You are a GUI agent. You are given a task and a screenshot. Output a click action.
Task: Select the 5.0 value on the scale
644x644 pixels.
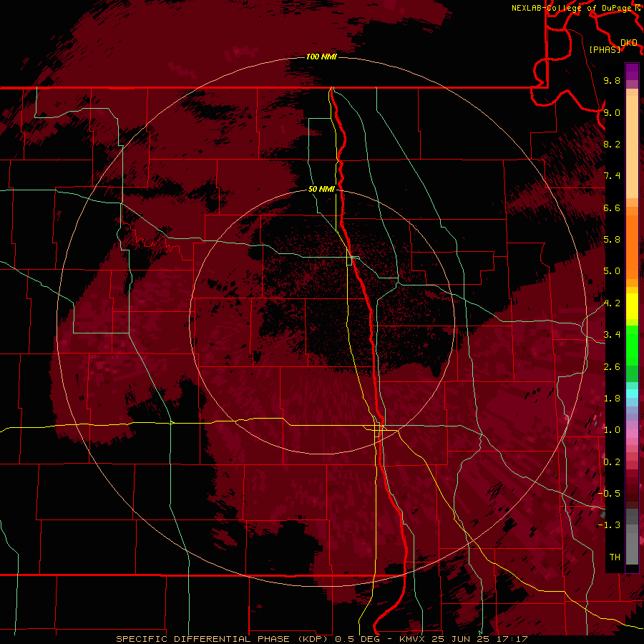(x=612, y=271)
